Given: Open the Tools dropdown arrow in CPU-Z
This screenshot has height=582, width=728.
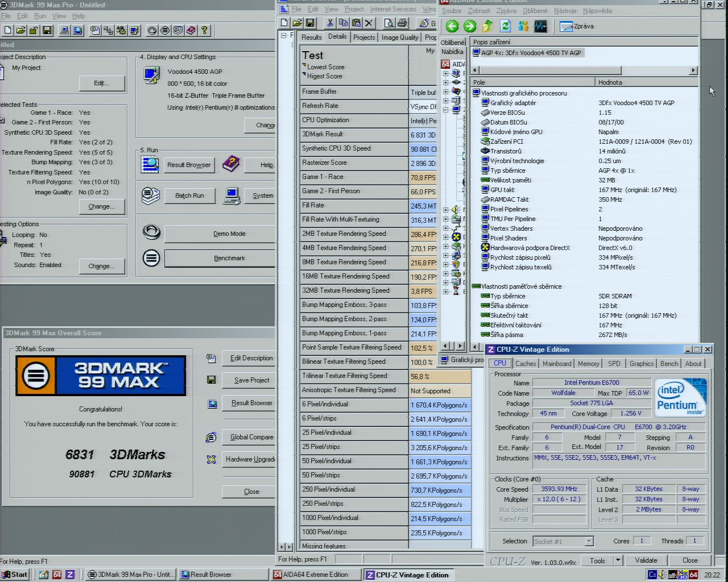Looking at the screenshot, I should (x=618, y=560).
